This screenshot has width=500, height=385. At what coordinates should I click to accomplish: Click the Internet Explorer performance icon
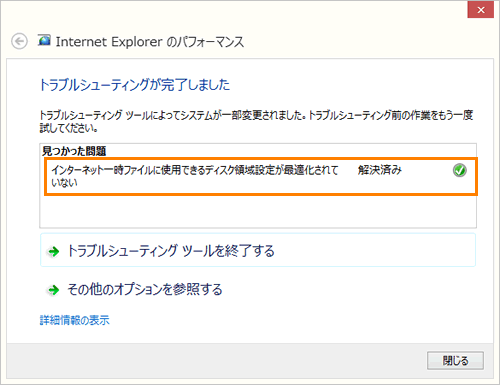coord(44,40)
